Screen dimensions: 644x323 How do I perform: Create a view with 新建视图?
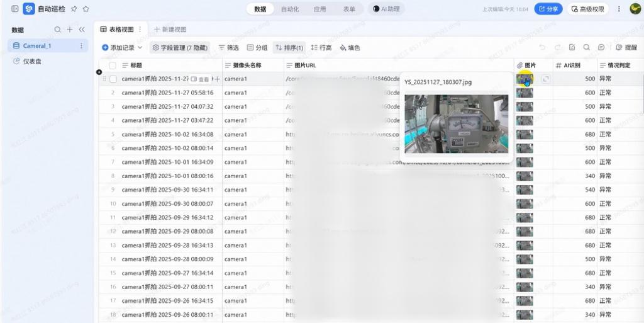[170, 30]
